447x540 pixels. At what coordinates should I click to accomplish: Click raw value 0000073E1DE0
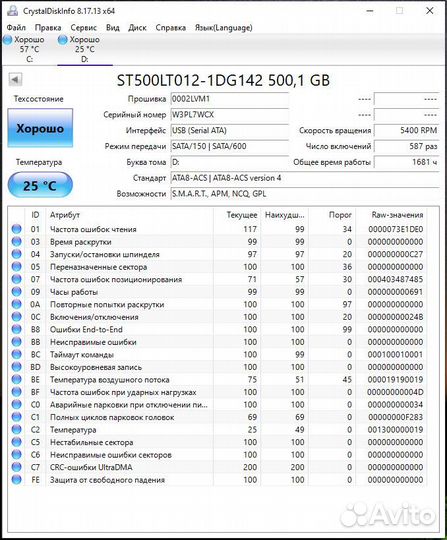click(395, 229)
